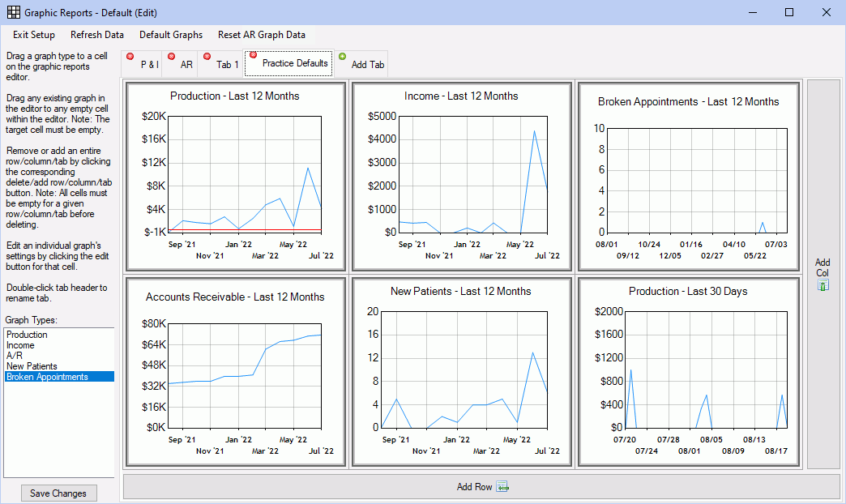
Task: Click Refresh Data menu item
Action: pyautogui.click(x=97, y=35)
